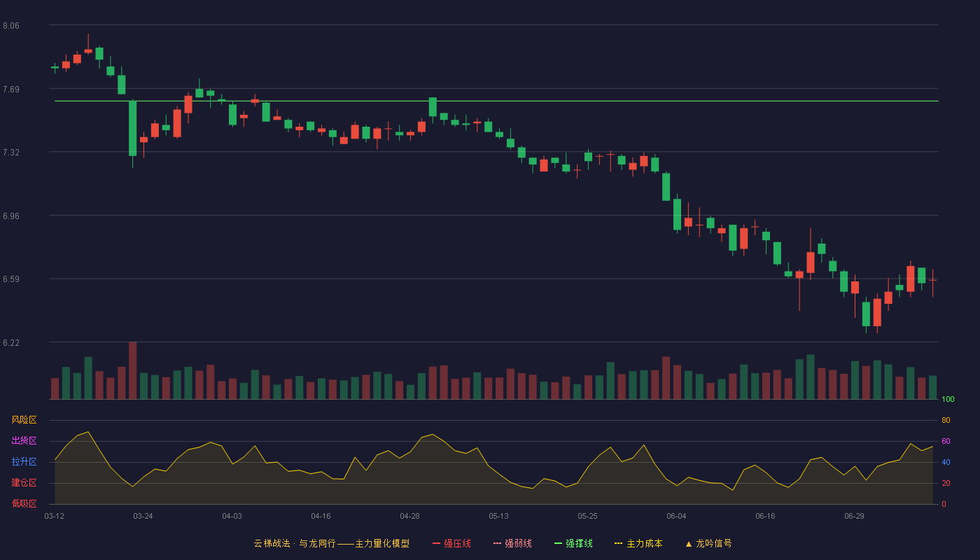Click the 6.96 price axis label
The height and width of the screenshot is (560, 980).
[x=11, y=216]
